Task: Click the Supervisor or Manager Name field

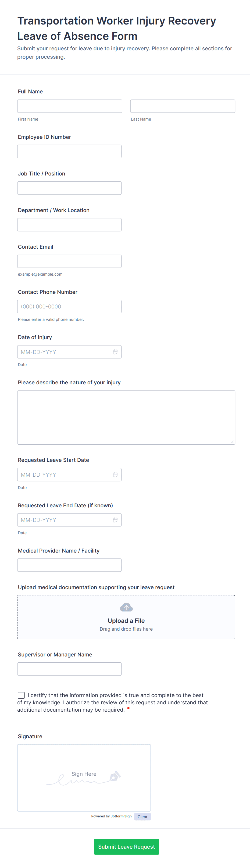Action: (x=69, y=669)
